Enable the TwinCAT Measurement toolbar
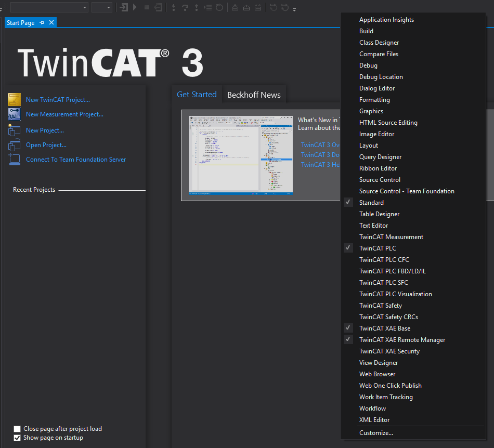The height and width of the screenshot is (448, 494). (x=413, y=237)
